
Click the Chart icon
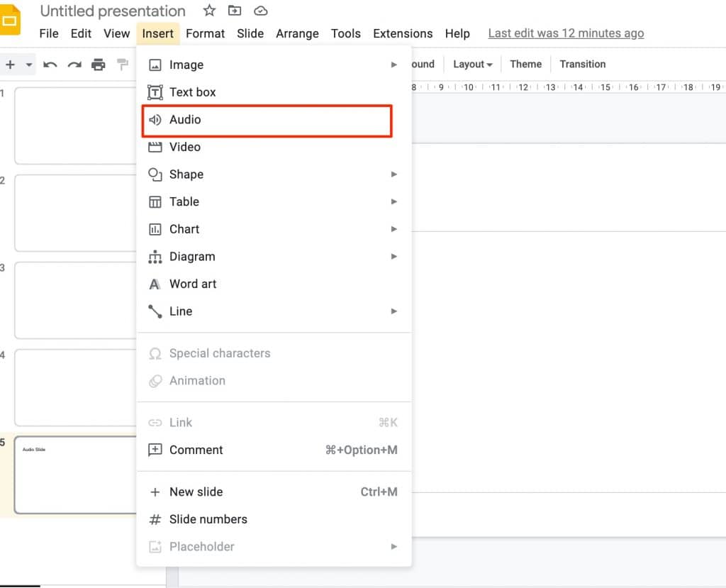coord(155,229)
